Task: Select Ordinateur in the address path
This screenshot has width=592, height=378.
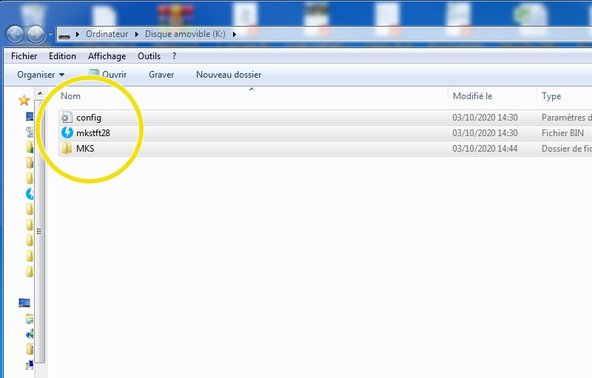Action: [107, 34]
